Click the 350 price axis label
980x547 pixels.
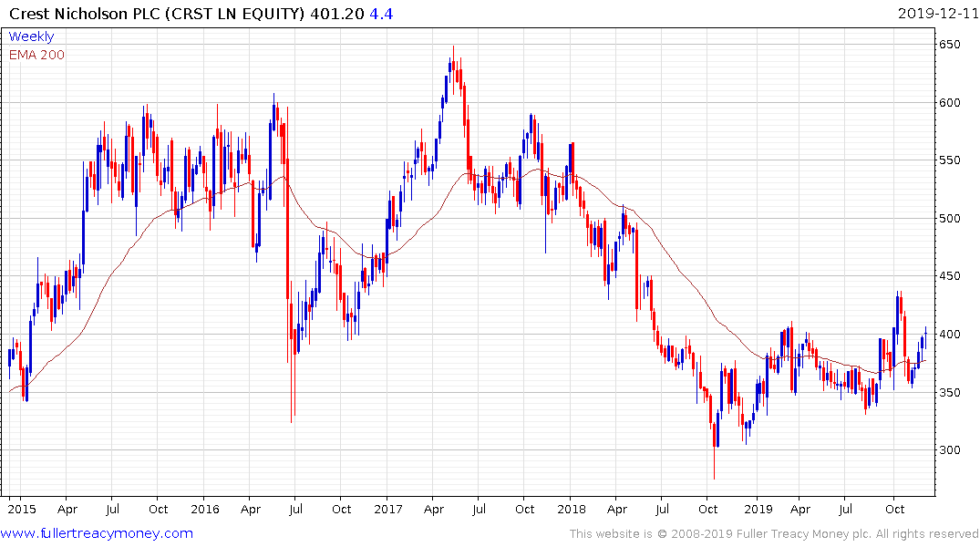click(949, 392)
